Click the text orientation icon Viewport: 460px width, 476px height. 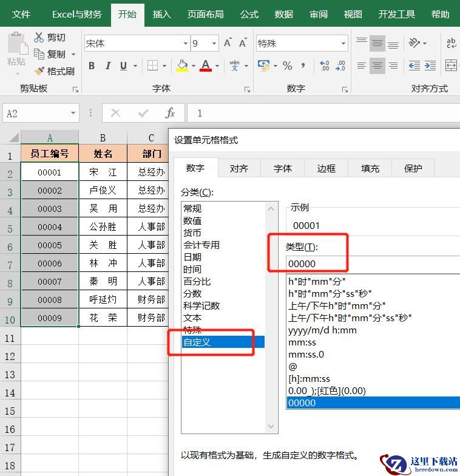(x=414, y=42)
